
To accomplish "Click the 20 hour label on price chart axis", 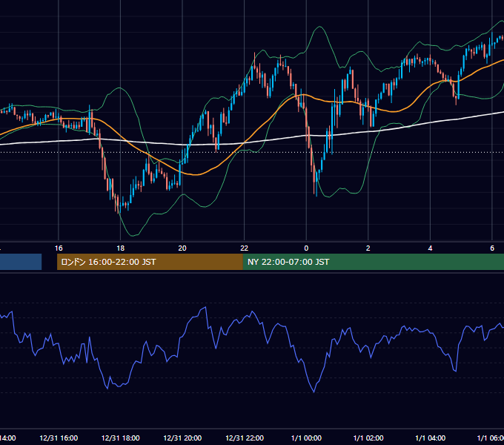I will 182,248.
